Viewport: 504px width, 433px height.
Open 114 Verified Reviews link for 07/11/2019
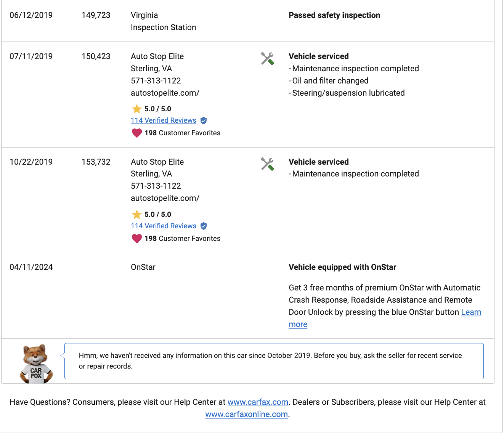coord(164,120)
